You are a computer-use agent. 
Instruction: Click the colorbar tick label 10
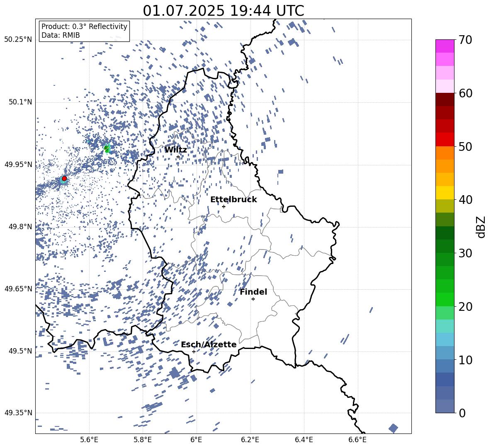[465, 360]
